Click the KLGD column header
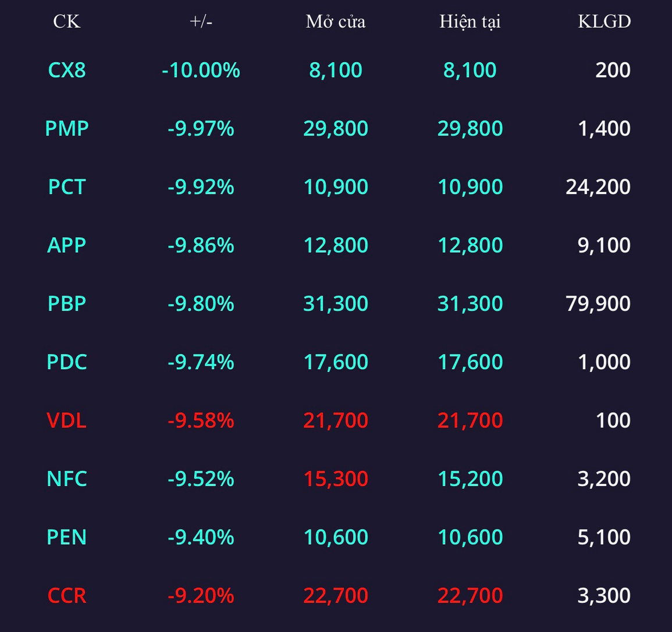Viewport: 672px width, 632px height. tap(605, 22)
